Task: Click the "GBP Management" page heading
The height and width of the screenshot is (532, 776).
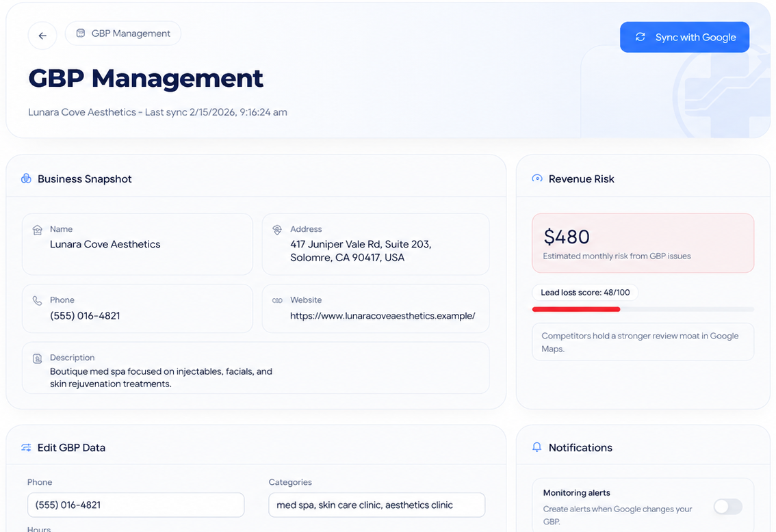Action: [146, 78]
